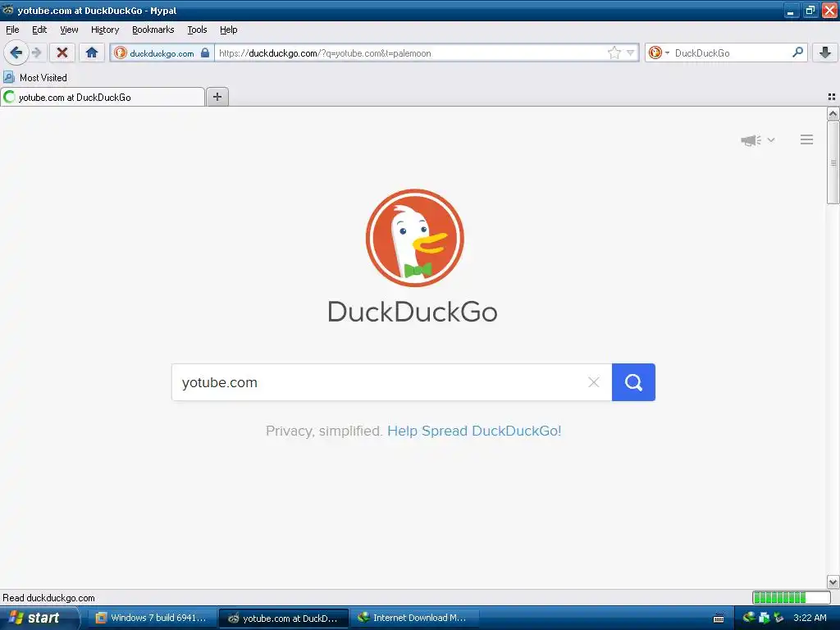Click the duckduckgo.com site identity badge
The image size is (840, 630).
click(162, 53)
